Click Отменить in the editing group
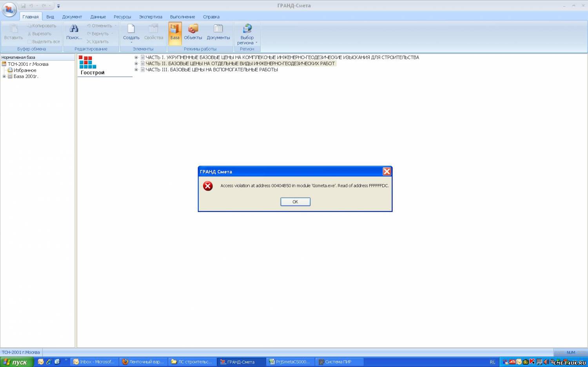 click(100, 26)
